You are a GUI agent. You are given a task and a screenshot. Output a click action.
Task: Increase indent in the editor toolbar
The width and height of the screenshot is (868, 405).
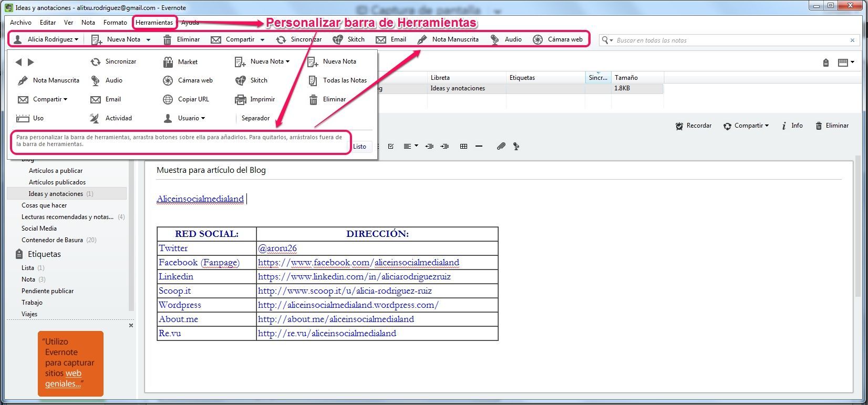coord(445,147)
